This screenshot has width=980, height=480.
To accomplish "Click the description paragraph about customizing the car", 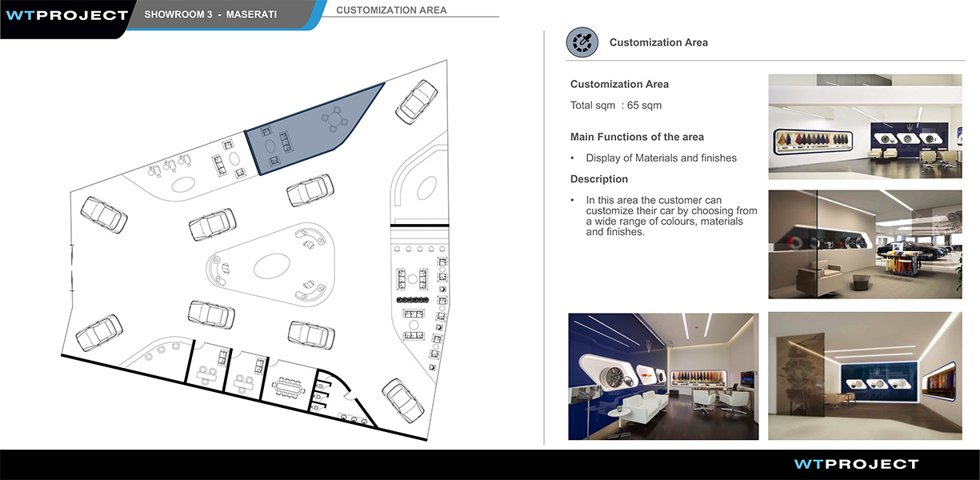I will tap(671, 216).
